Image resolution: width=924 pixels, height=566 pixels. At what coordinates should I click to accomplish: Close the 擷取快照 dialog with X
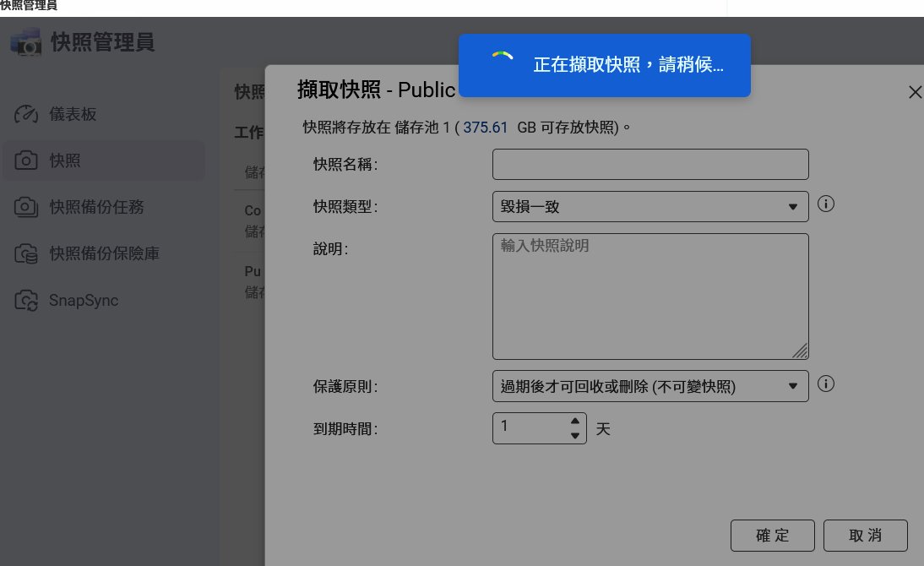pyautogui.click(x=914, y=92)
